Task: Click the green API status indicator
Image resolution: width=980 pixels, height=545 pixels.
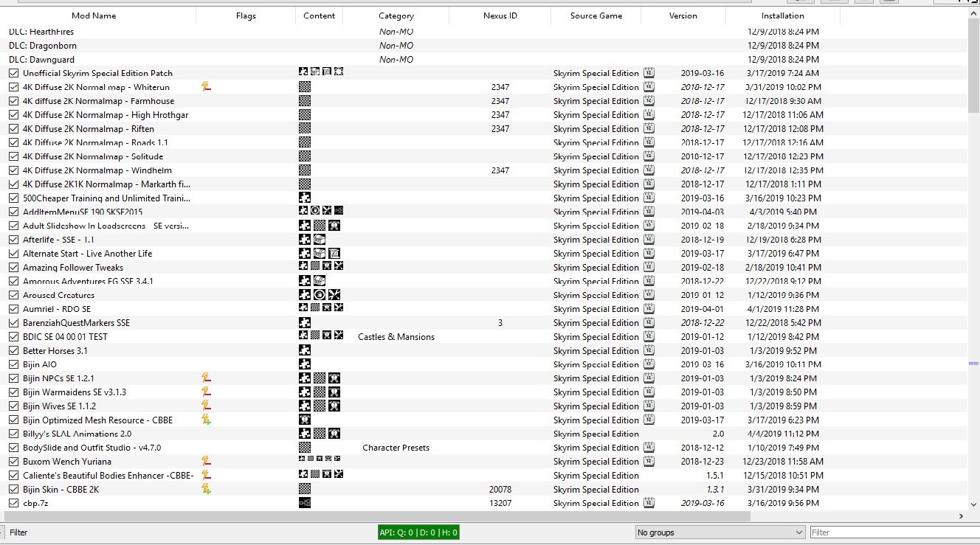Action: point(418,532)
